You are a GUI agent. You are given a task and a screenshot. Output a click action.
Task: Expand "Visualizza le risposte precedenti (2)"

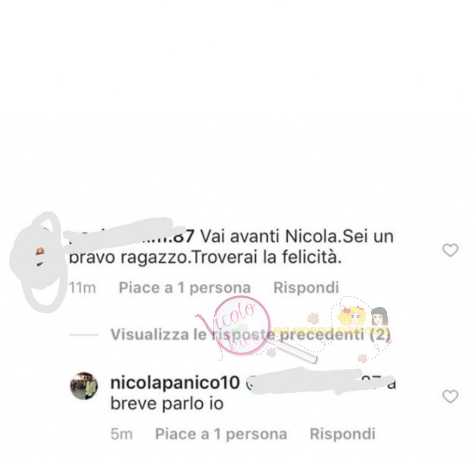tap(250, 334)
